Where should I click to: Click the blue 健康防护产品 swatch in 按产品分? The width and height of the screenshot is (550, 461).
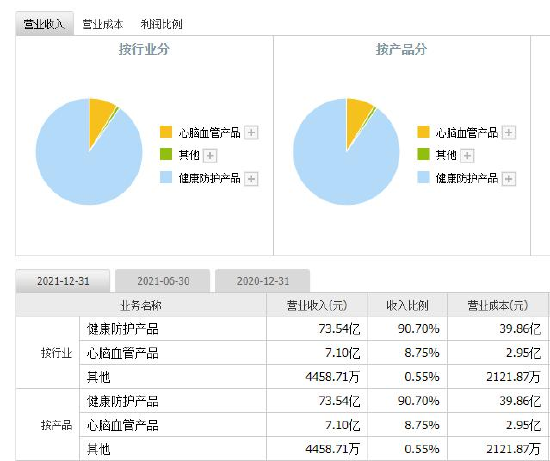[423, 177]
